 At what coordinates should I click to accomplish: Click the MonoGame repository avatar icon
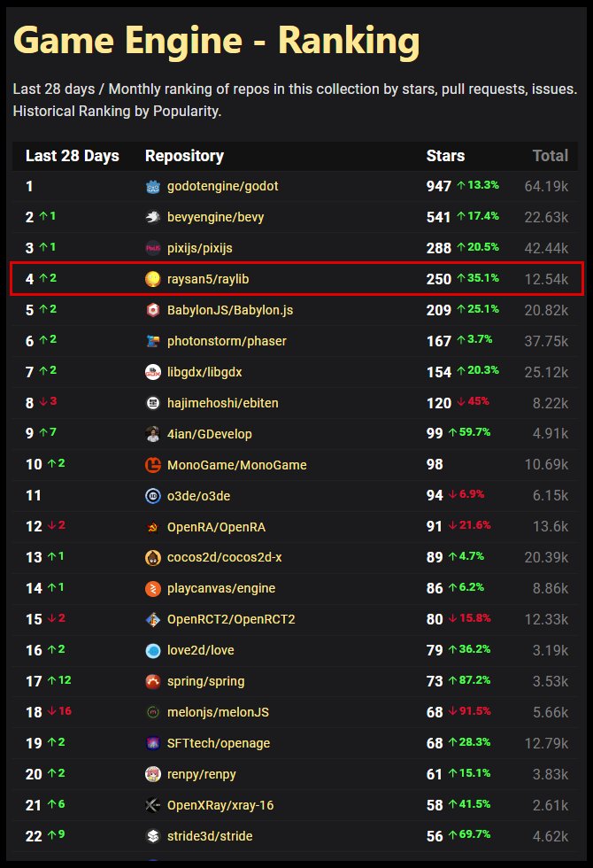click(152, 465)
